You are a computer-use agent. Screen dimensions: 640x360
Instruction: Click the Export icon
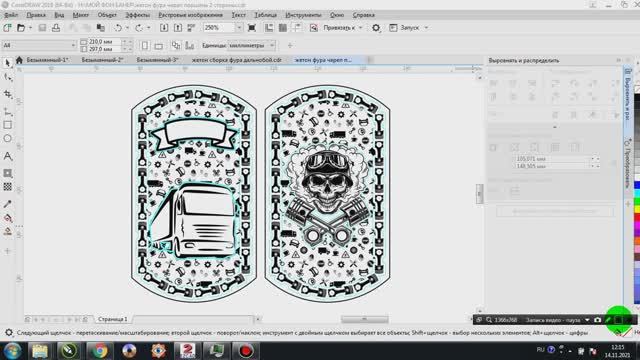coord(178,28)
